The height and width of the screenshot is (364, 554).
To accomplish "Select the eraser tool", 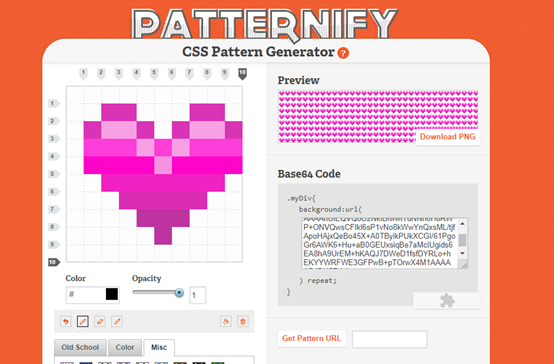I will point(100,322).
